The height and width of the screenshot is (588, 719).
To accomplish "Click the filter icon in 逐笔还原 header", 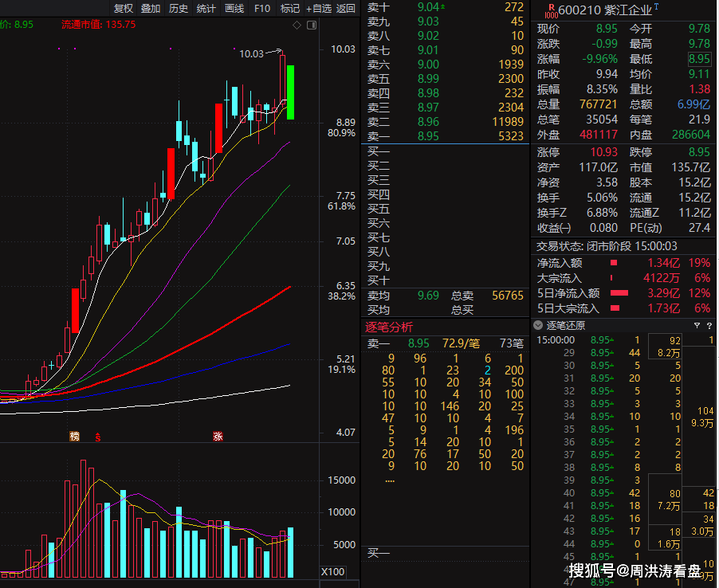I will [x=697, y=326].
